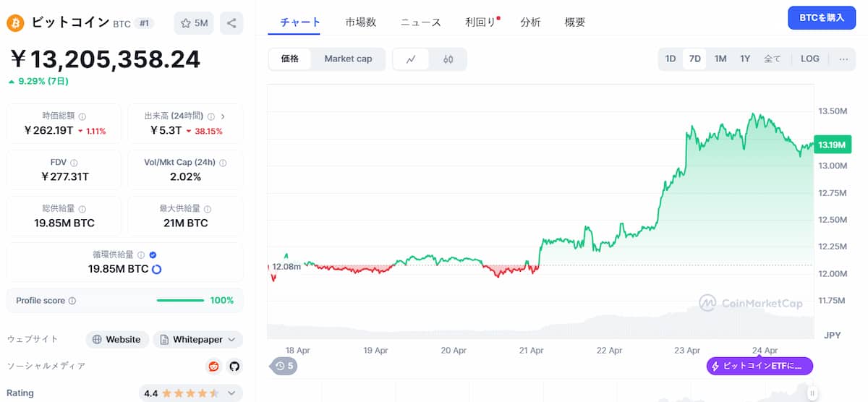Click the share icon next to Bitcoin title
The height and width of the screenshot is (402, 868).
[231, 23]
